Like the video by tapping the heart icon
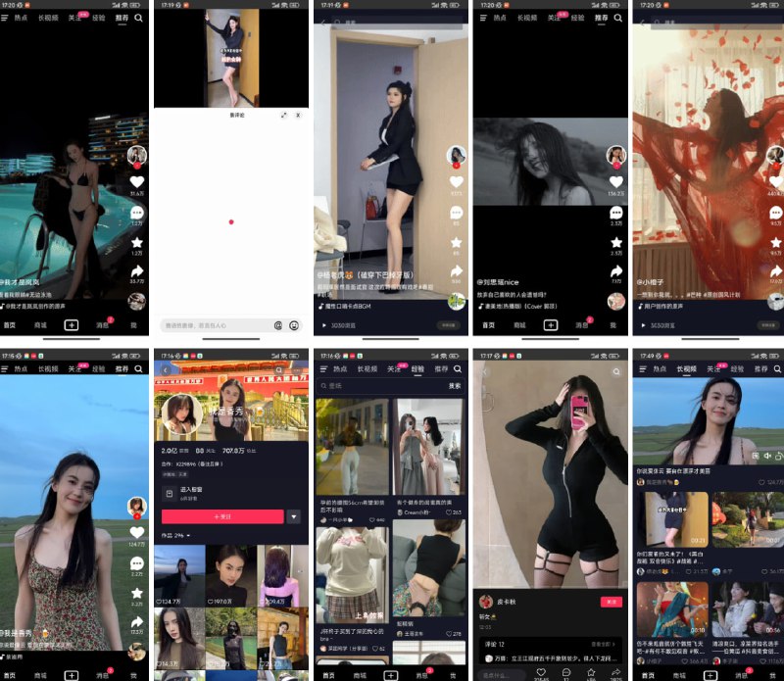Viewport: 784px width, 681px height. [x=138, y=181]
